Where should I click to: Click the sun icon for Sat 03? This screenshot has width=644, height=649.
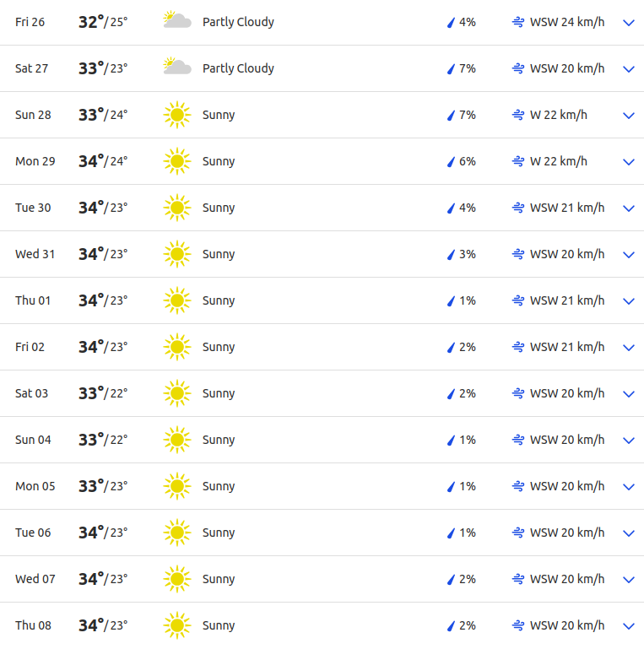point(176,393)
